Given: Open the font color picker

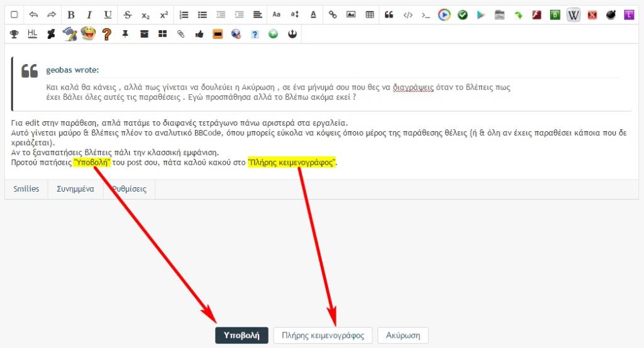Looking at the screenshot, I should coord(313,15).
